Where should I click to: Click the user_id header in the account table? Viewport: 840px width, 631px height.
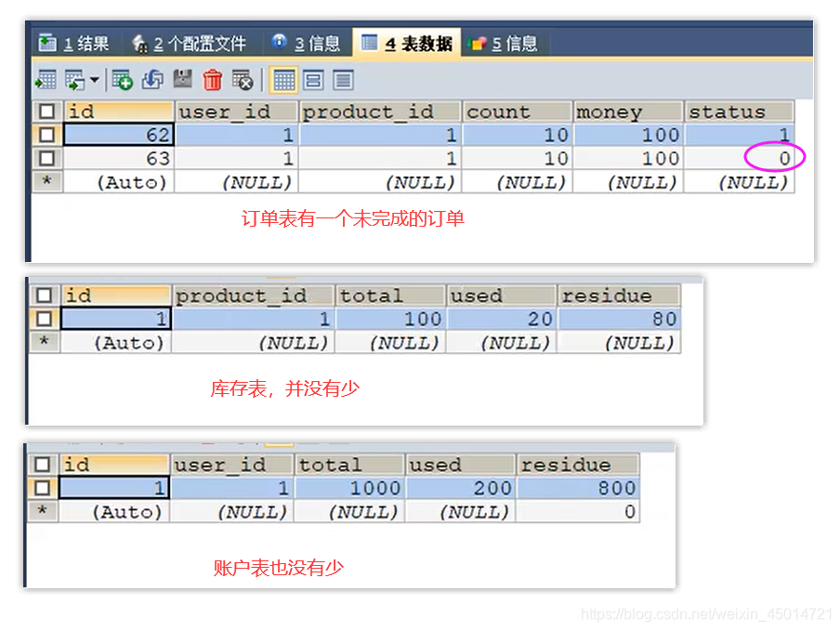tap(232, 465)
